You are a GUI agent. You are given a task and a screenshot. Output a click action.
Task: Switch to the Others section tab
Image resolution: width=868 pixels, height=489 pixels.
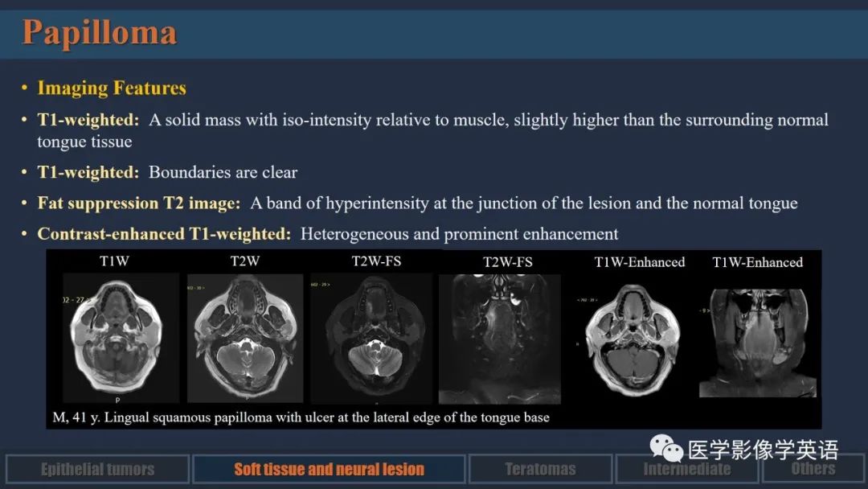click(x=813, y=469)
